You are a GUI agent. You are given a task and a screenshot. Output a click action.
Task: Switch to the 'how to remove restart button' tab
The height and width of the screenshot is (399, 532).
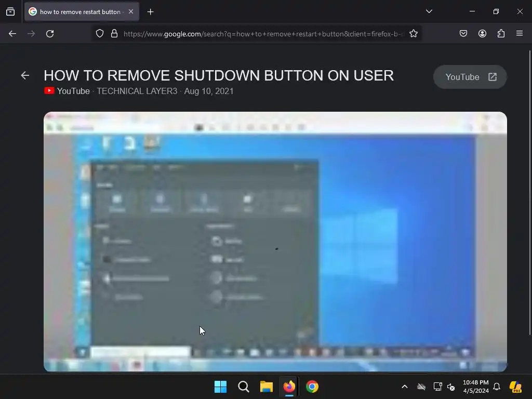coord(82,12)
